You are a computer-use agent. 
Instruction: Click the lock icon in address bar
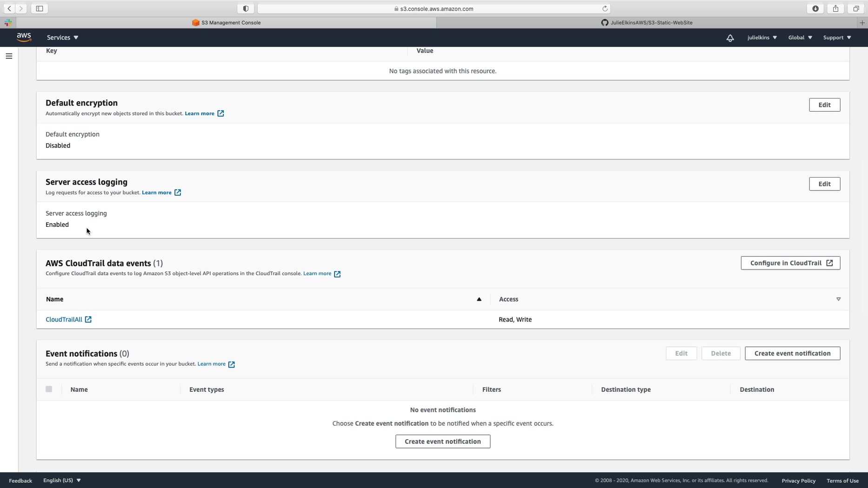pyautogui.click(x=396, y=9)
